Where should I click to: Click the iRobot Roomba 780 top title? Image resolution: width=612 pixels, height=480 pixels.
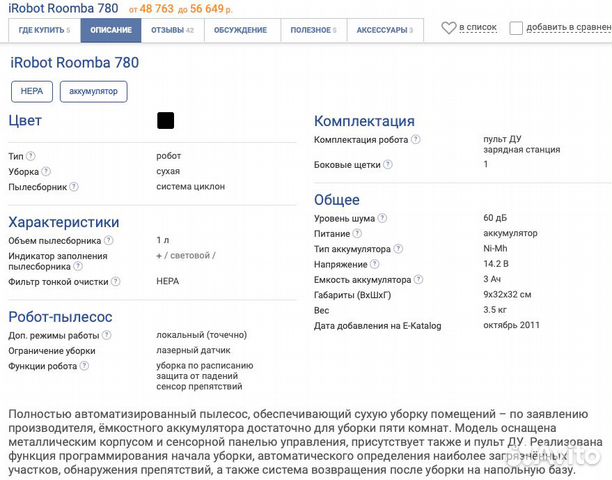[63, 8]
